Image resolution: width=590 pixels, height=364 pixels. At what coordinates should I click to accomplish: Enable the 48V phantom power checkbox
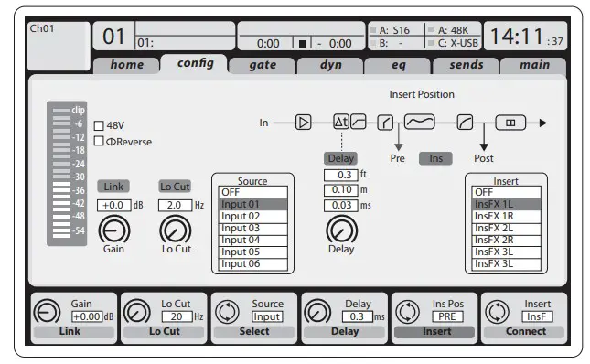99,125
